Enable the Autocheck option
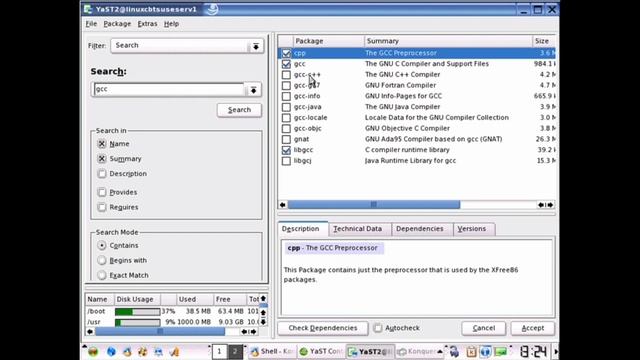This screenshot has height=360, width=640. coord(378,328)
